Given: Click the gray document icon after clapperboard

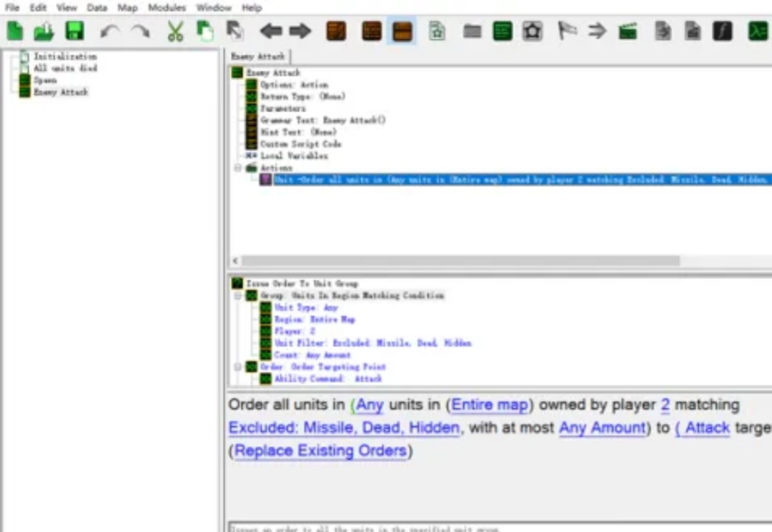Looking at the screenshot, I should tap(663, 31).
